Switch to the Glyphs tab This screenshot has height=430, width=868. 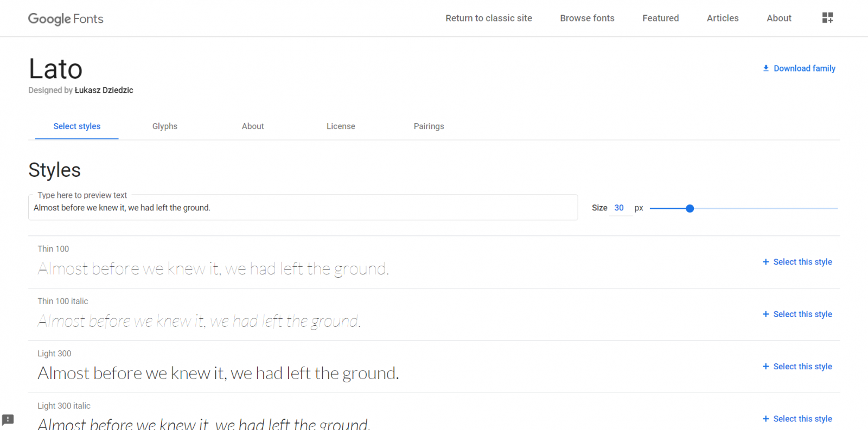point(165,126)
